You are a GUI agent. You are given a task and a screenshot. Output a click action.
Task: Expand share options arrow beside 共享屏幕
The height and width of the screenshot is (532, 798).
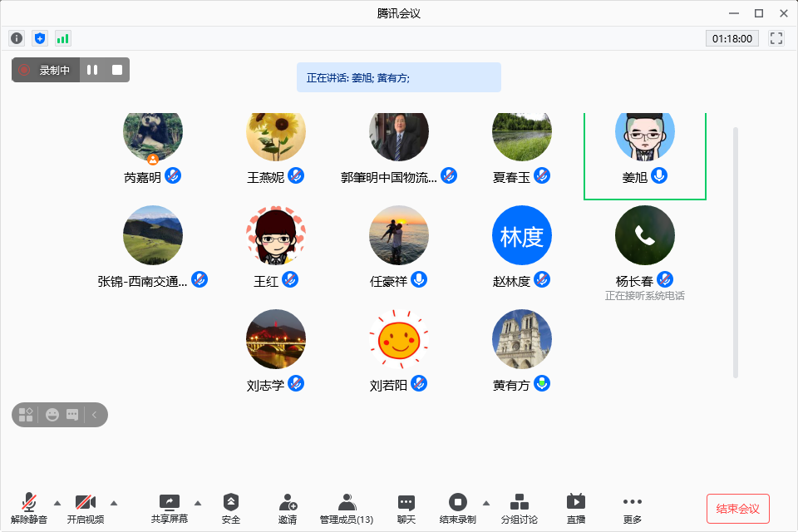point(198,502)
